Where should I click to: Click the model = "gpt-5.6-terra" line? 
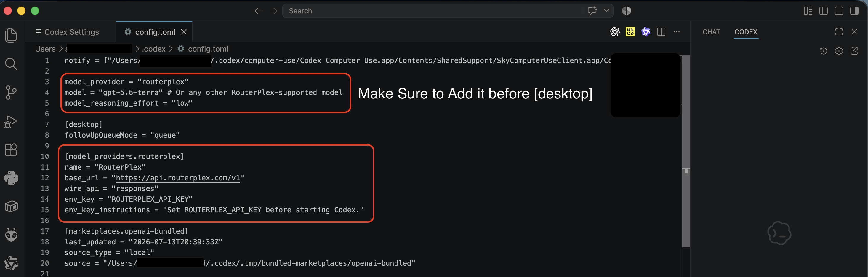pos(204,93)
